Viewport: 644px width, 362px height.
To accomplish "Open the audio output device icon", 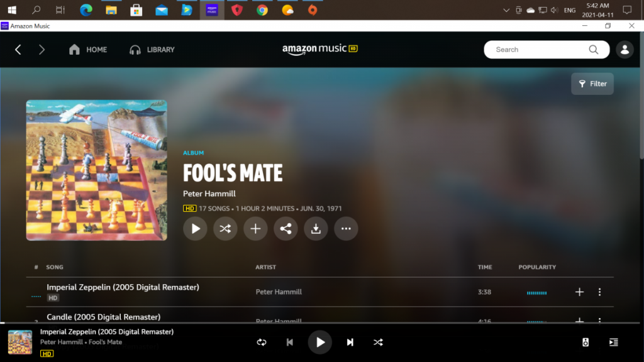I will [586, 343].
